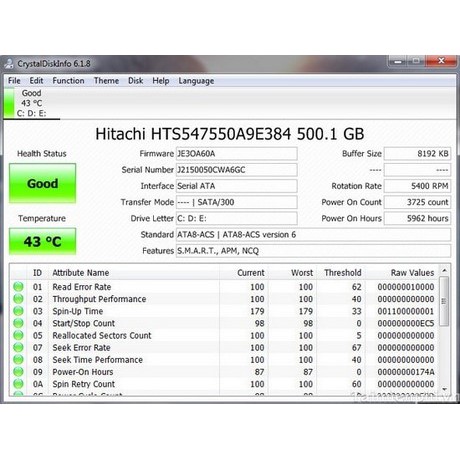Image resolution: width=460 pixels, height=460 pixels.
Task: Click status icon for Throughput Performance
Action: pyautogui.click(x=18, y=299)
